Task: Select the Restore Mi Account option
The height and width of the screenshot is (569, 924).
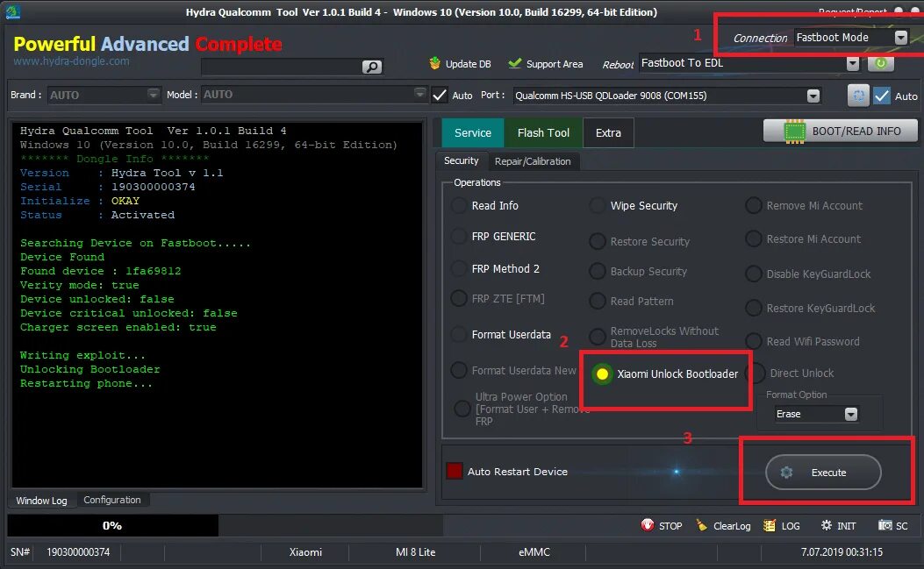Action: click(753, 239)
